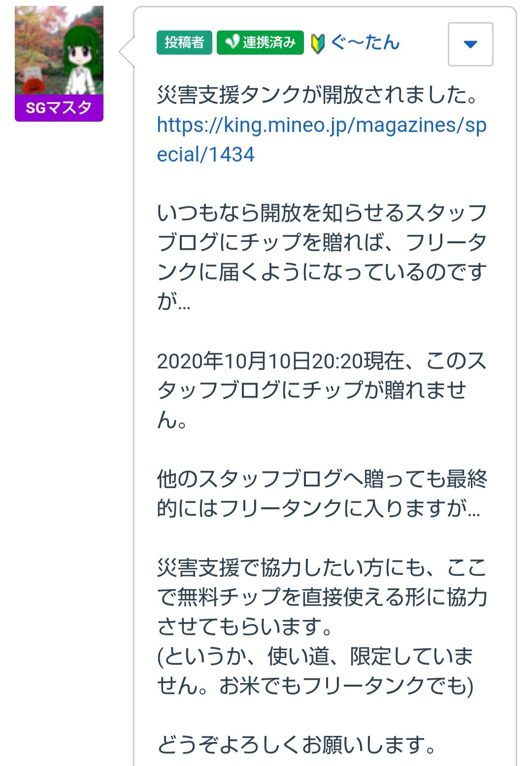The width and height of the screenshot is (532, 766).
Task: Open the ぐ〜たん user profile link
Action: tap(365, 42)
